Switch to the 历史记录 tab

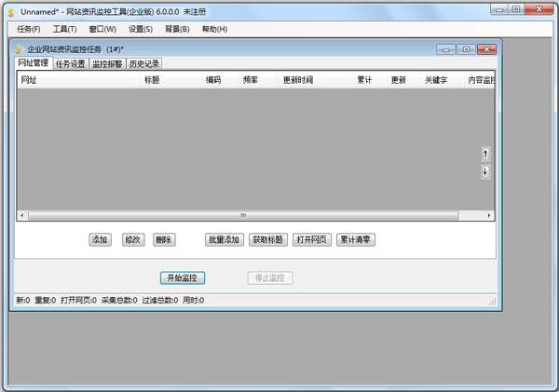(144, 64)
